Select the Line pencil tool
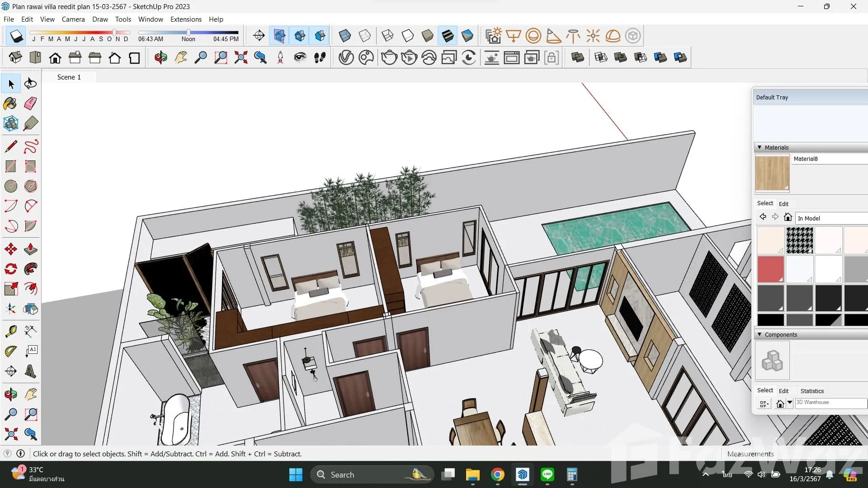The height and width of the screenshot is (488, 868). point(10,146)
